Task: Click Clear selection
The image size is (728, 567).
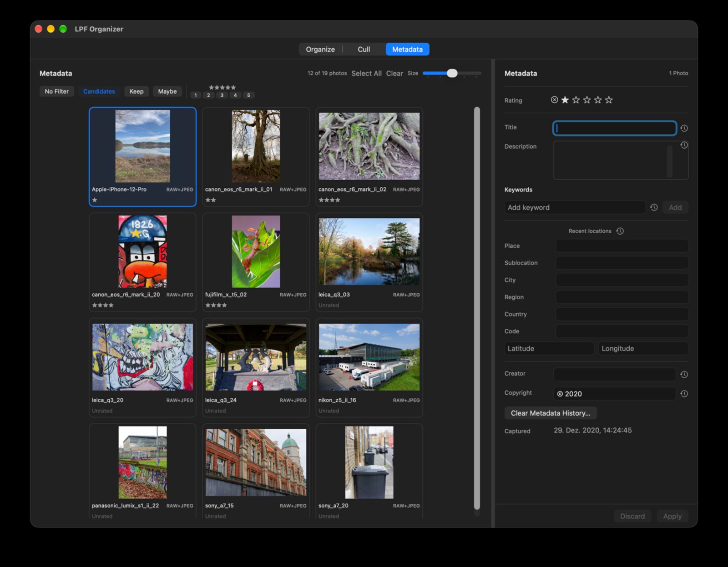Action: click(394, 73)
